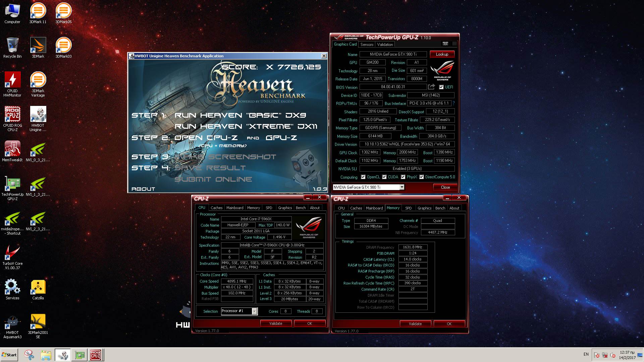Open GPU-Z hamburger menu icon
The image size is (644, 362).
click(x=454, y=44)
